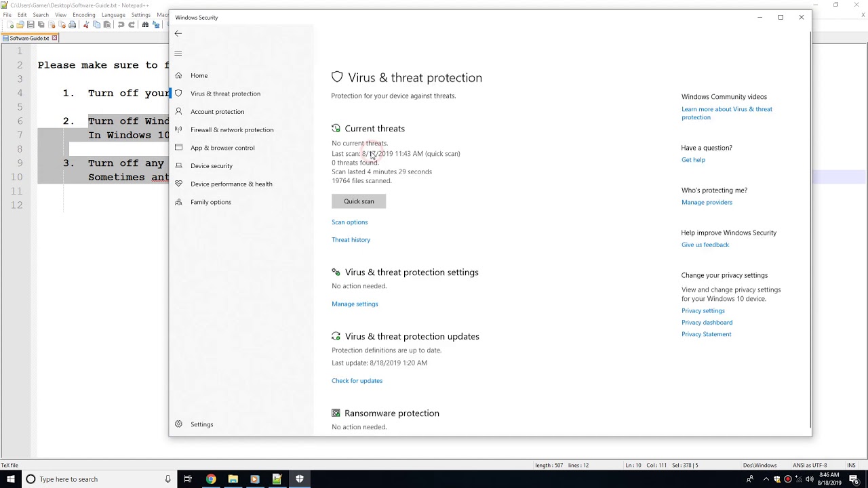The width and height of the screenshot is (868, 488).
Task: Select Virus & threat protection sidebar item
Action: (x=225, y=94)
